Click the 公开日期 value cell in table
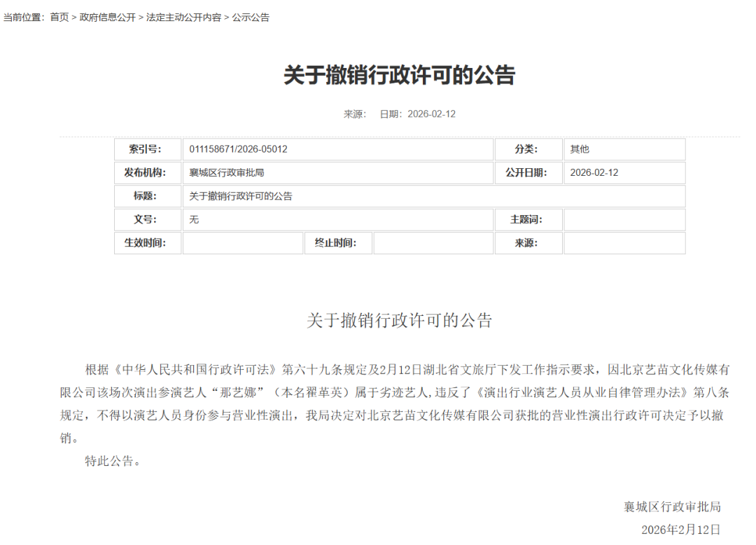This screenshot has width=756, height=545. coord(624,173)
